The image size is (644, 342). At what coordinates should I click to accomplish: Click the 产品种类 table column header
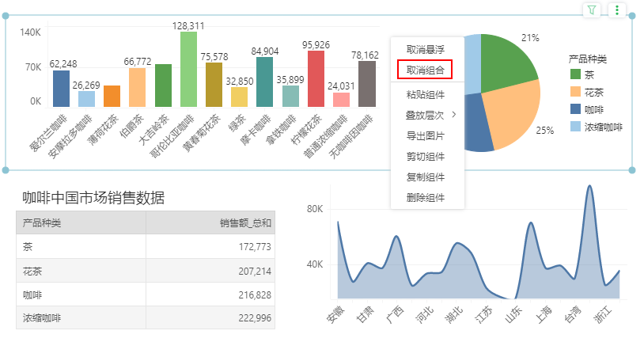point(80,222)
